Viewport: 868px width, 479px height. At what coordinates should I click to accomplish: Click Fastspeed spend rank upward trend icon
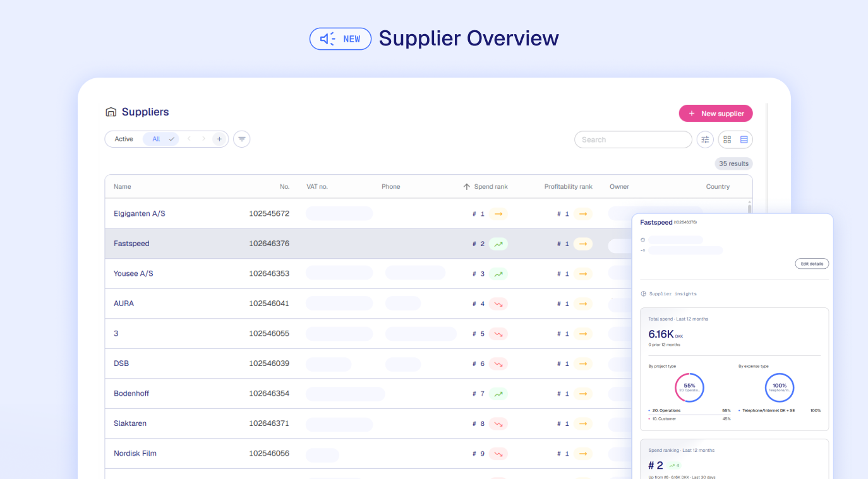pyautogui.click(x=498, y=244)
